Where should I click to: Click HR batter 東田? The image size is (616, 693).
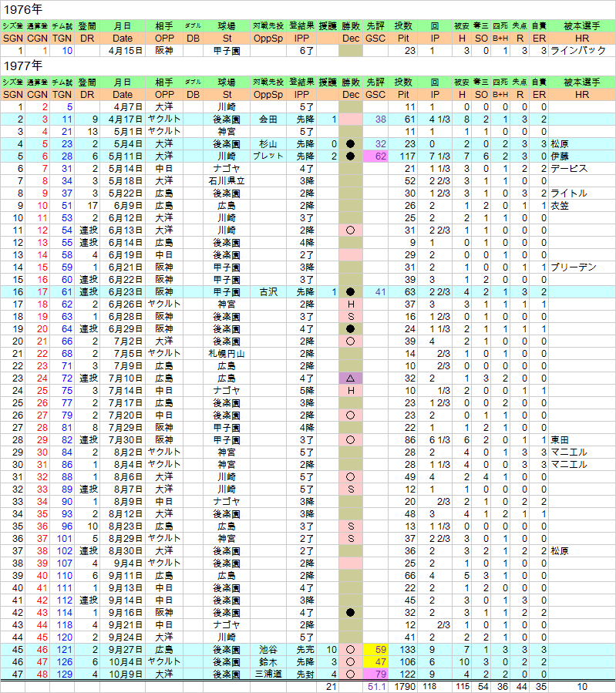pos(560,440)
